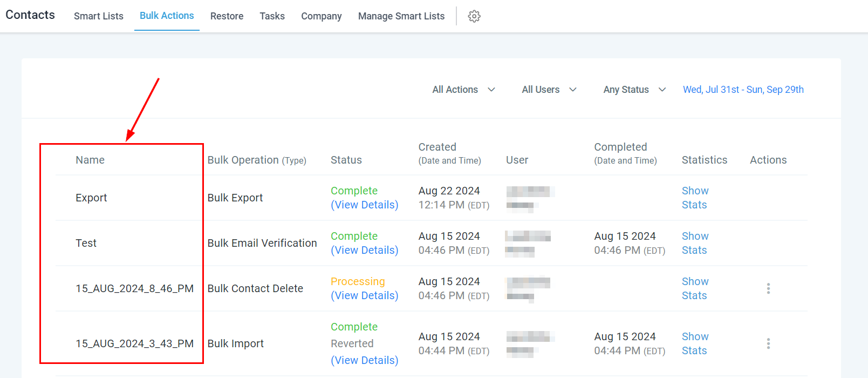This screenshot has height=378, width=868.
Task: Click the Status column header
Action: (346, 160)
